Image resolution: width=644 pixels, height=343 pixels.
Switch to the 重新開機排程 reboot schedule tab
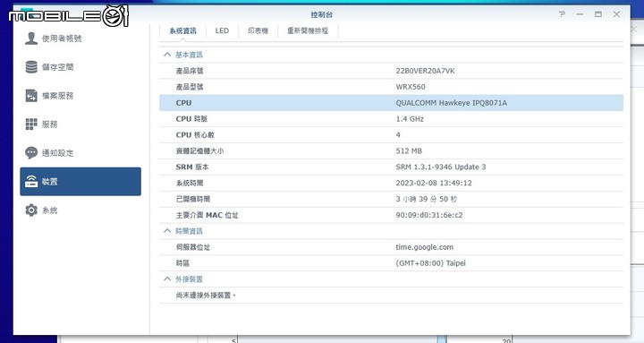click(x=308, y=30)
